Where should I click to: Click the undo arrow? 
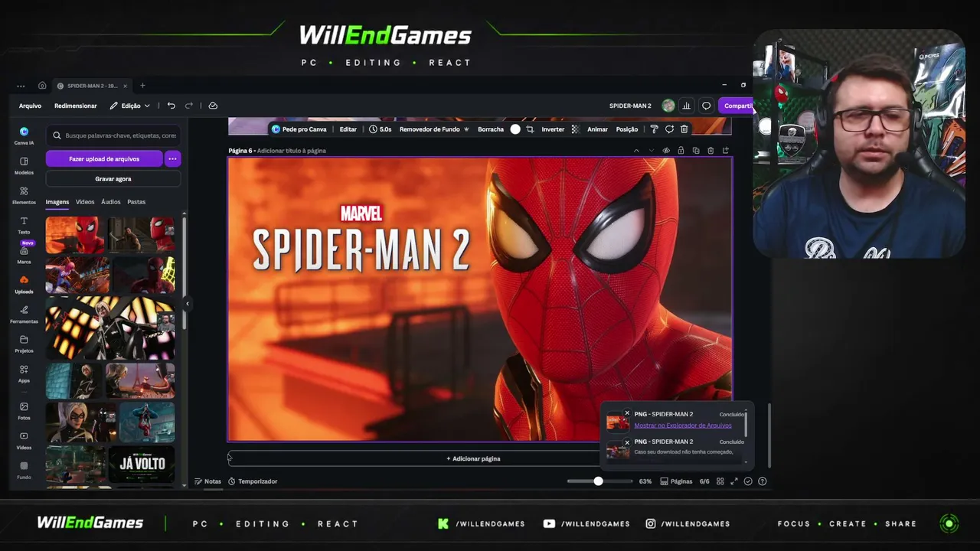tap(171, 106)
